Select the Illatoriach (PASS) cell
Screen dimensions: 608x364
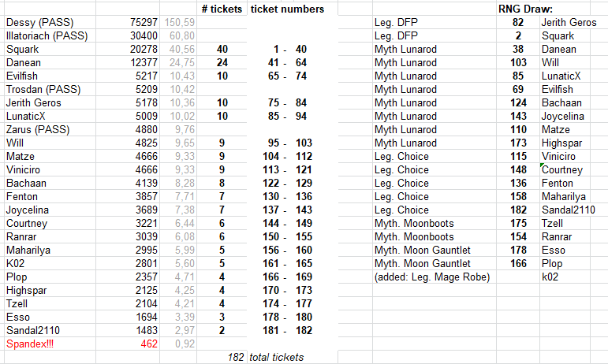(x=50, y=36)
